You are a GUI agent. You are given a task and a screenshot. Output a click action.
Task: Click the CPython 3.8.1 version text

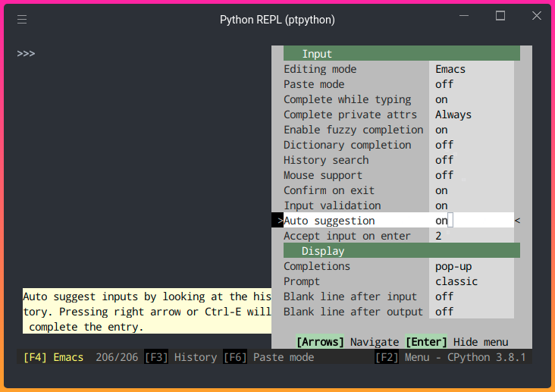click(486, 357)
